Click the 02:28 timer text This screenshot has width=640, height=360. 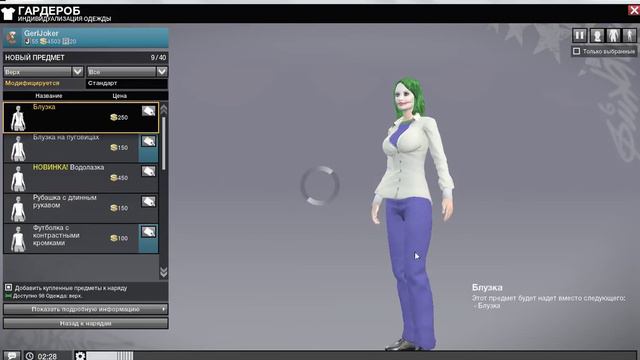47,356
